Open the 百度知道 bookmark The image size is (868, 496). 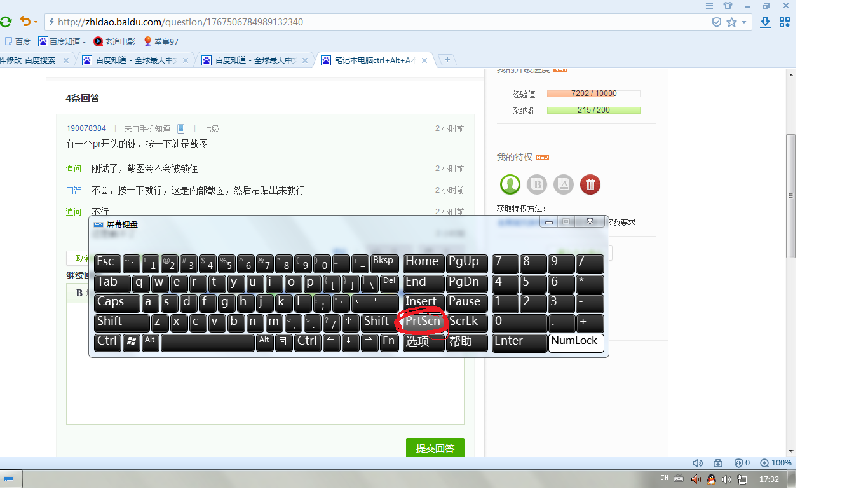pyautogui.click(x=62, y=41)
